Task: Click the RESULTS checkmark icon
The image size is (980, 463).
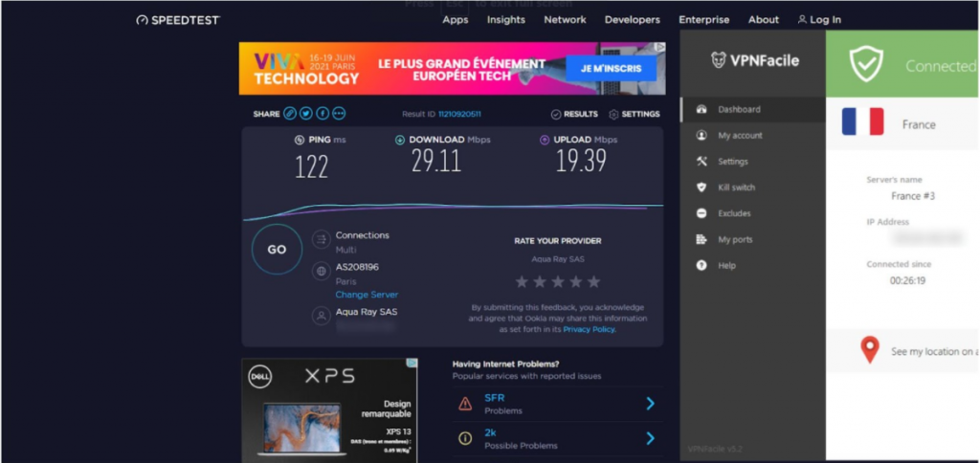Action: 556,115
